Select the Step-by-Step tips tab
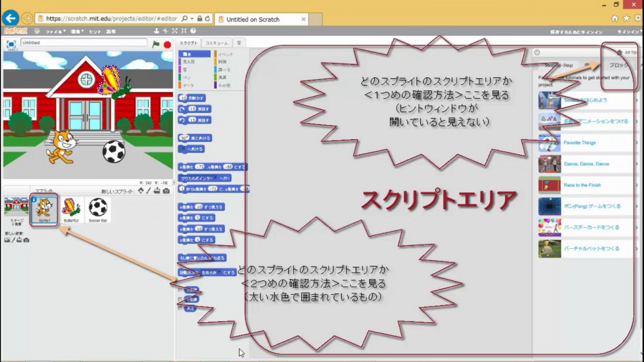This screenshot has width=644, height=362. (x=558, y=65)
